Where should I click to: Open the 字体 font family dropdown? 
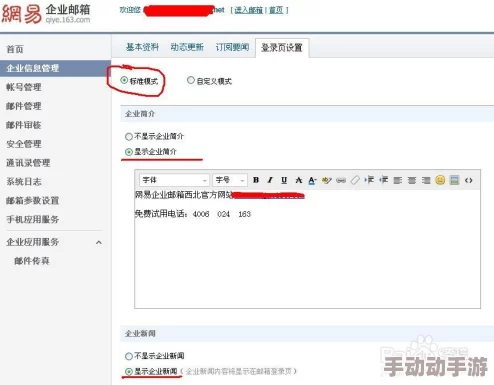174,180
